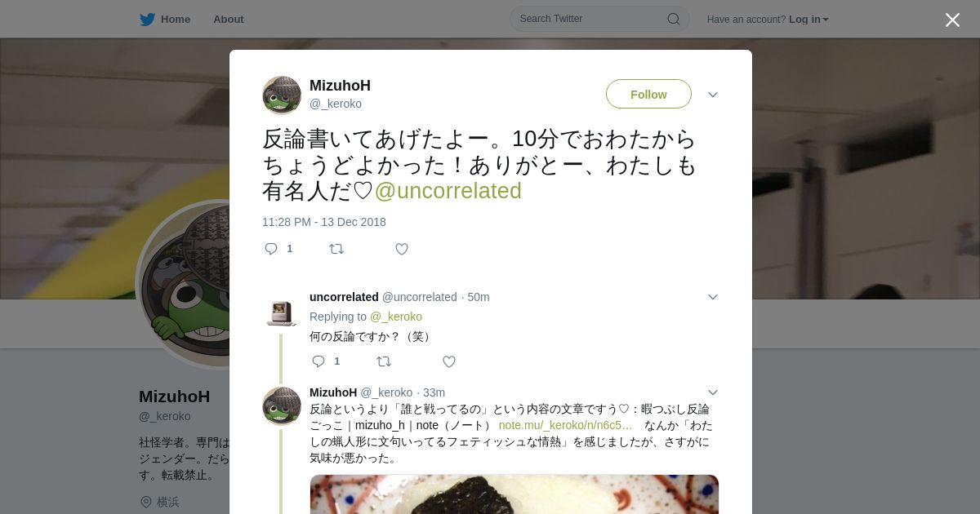
Task: Toggle Follow for MizuhoH
Action: [648, 94]
